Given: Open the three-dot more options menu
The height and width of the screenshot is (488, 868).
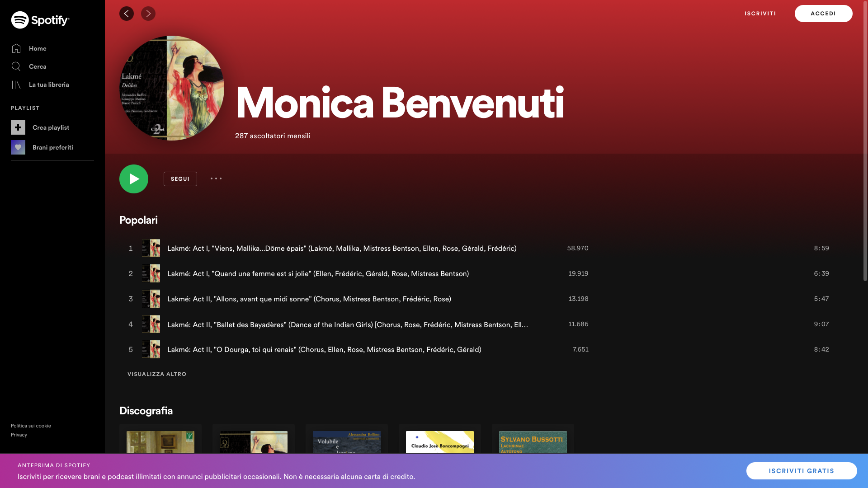Looking at the screenshot, I should (216, 179).
